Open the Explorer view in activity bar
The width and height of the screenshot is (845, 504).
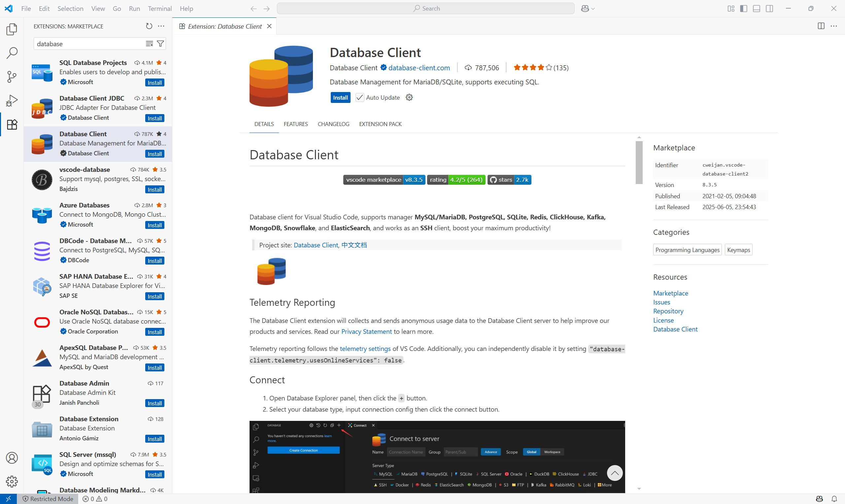12,29
